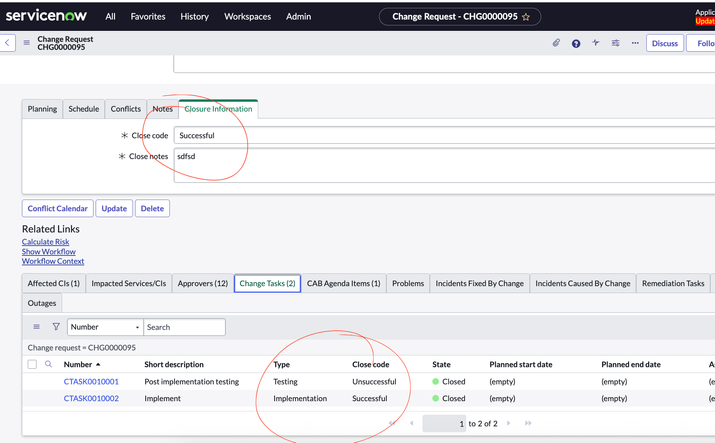Open the activity stream pulse icon
The height and width of the screenshot is (443, 715).
click(596, 43)
